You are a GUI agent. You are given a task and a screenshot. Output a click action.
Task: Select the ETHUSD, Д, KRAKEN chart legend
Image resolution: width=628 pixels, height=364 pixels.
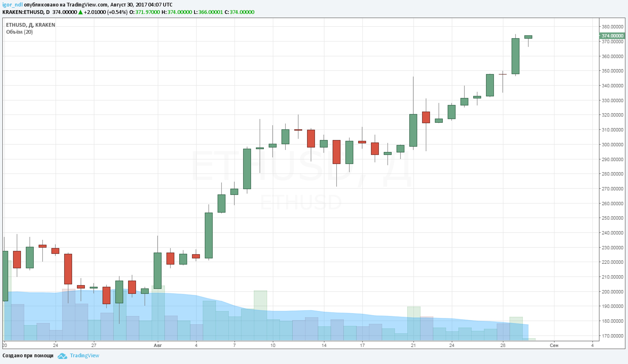click(x=30, y=25)
